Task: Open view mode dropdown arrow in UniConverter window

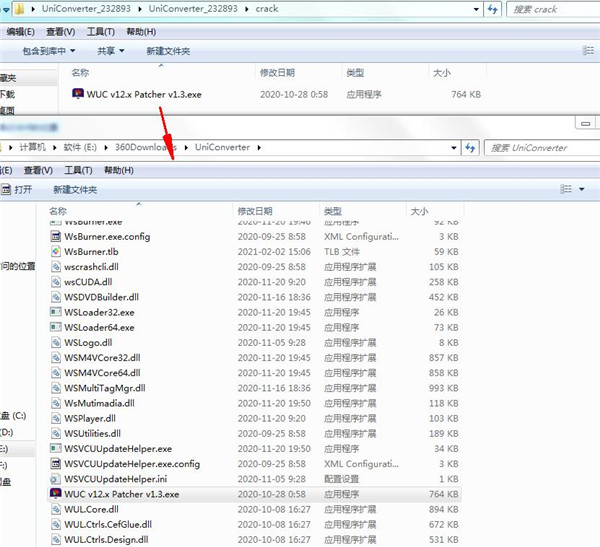Action: point(582,189)
